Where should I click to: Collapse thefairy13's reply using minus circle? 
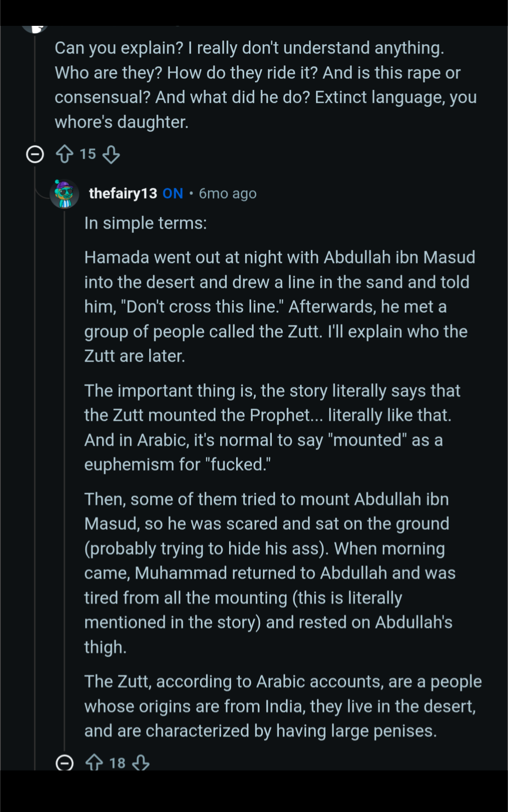click(x=64, y=762)
